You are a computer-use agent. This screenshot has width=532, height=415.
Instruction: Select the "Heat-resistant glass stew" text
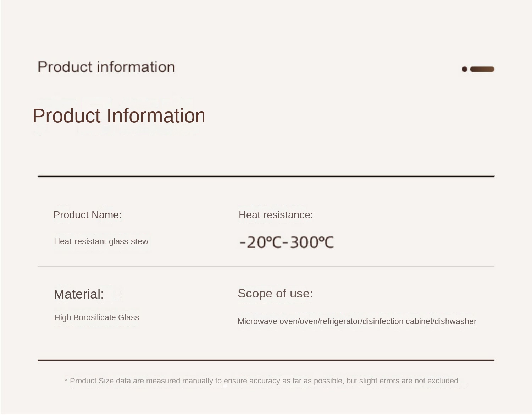tap(101, 241)
